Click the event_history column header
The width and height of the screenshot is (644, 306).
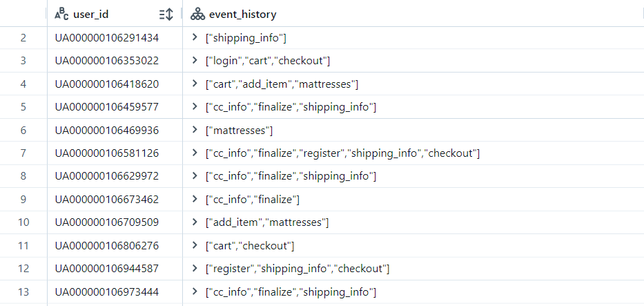[413, 15]
